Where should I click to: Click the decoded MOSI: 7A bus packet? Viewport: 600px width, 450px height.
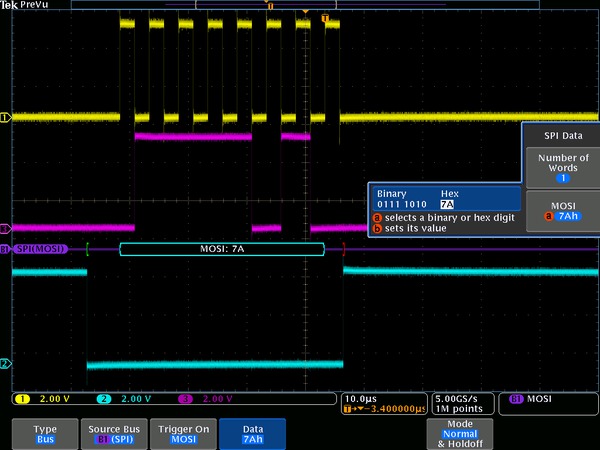coord(216,248)
